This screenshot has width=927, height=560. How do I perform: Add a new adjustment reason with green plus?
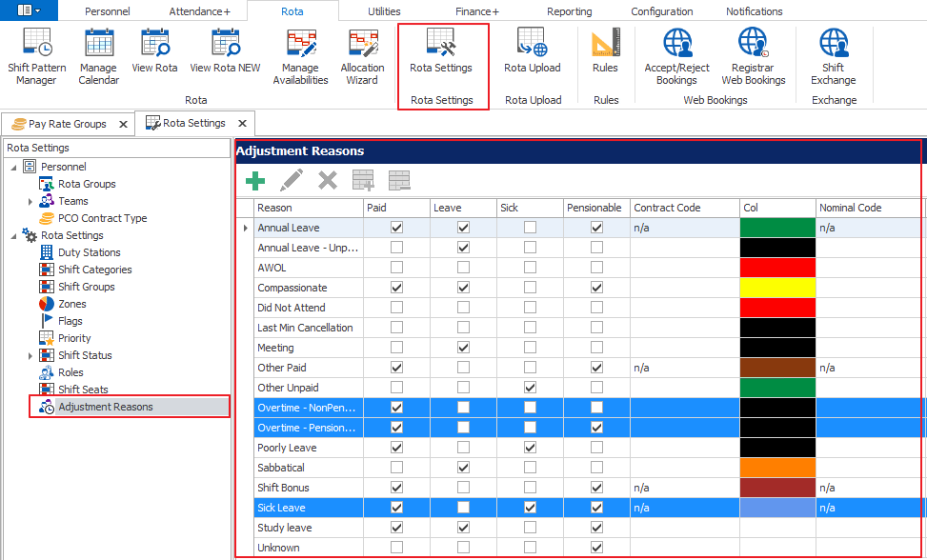pyautogui.click(x=255, y=180)
